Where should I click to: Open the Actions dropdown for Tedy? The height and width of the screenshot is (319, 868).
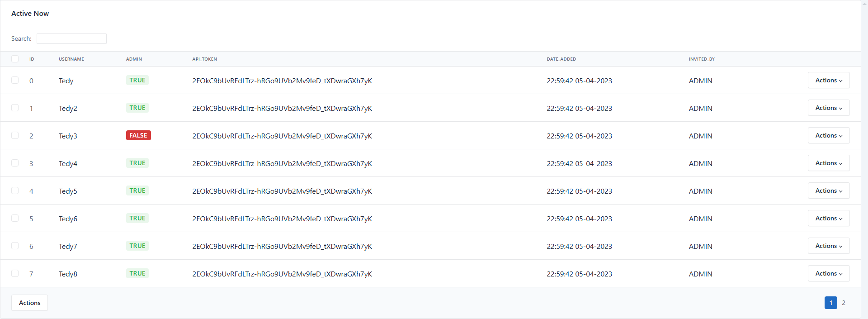[x=829, y=80]
